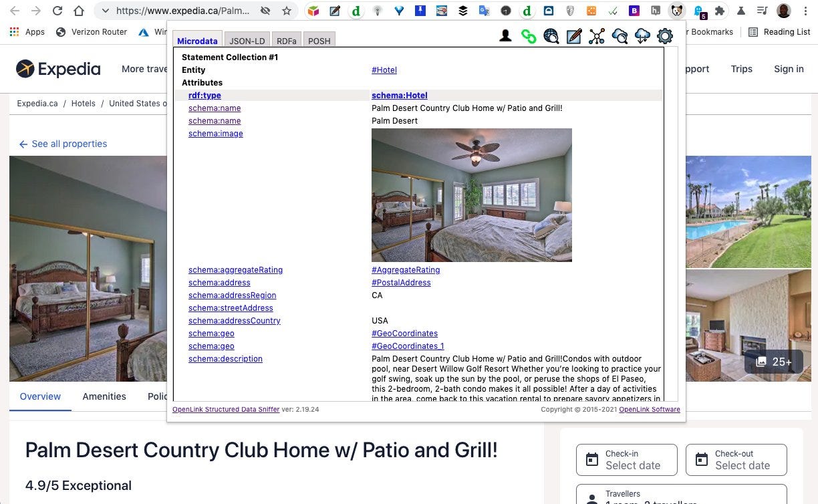Open Chrome extensions puzzle piece menu
This screenshot has width=818, height=504.
click(x=720, y=11)
